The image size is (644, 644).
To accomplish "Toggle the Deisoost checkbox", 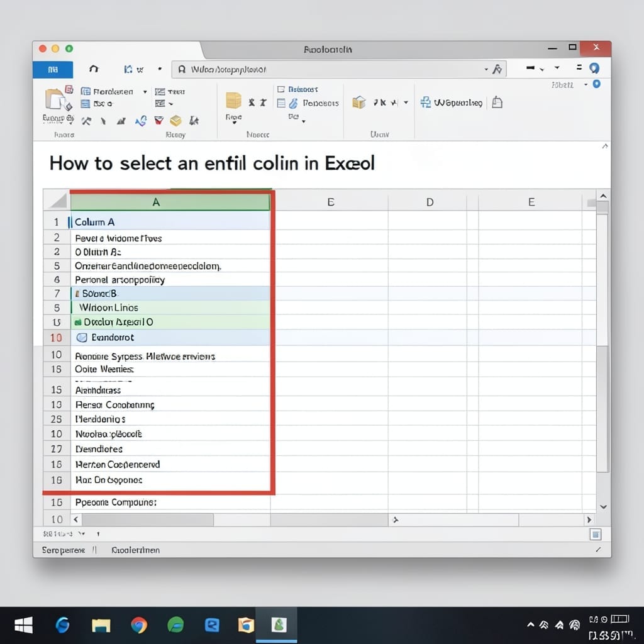I will point(281,89).
